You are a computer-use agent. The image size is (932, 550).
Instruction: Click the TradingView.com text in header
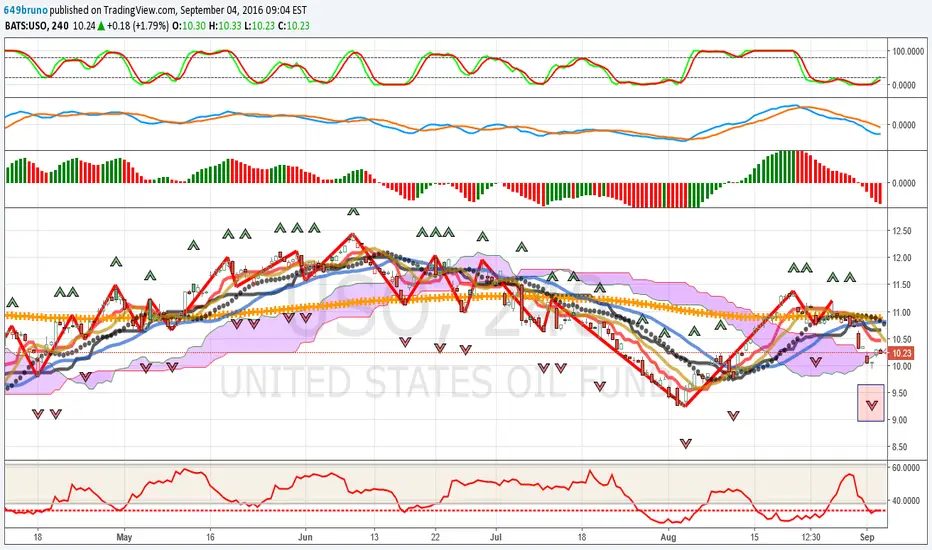click(140, 10)
